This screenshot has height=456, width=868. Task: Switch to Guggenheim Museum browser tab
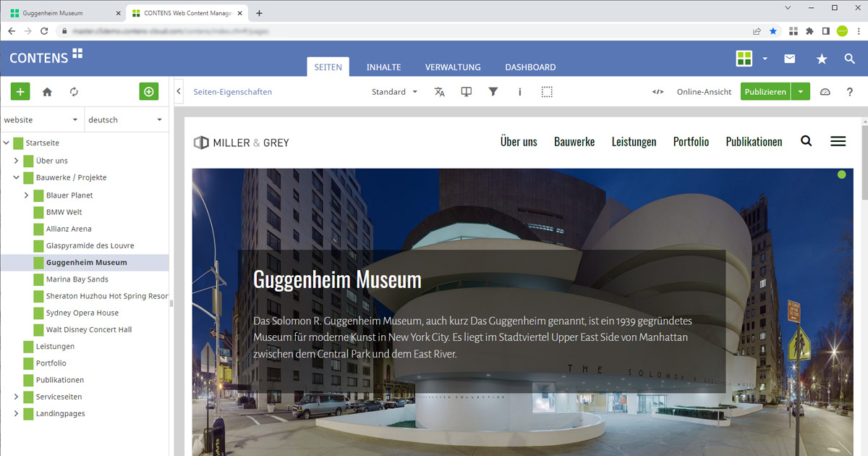(x=63, y=13)
